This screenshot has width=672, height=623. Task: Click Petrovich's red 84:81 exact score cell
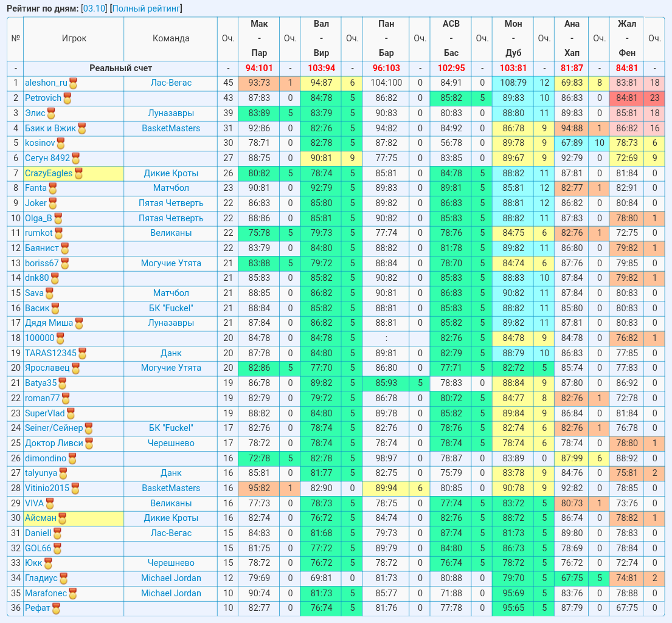626,98
